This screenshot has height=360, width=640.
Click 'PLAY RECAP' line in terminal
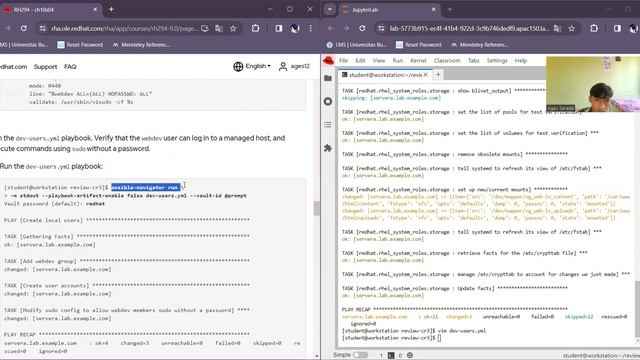(455, 309)
